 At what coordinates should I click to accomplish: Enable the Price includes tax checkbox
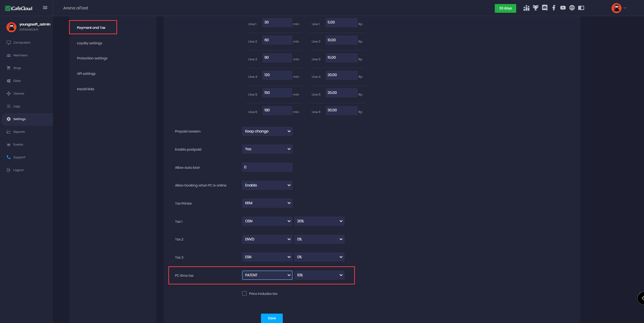pyautogui.click(x=244, y=293)
